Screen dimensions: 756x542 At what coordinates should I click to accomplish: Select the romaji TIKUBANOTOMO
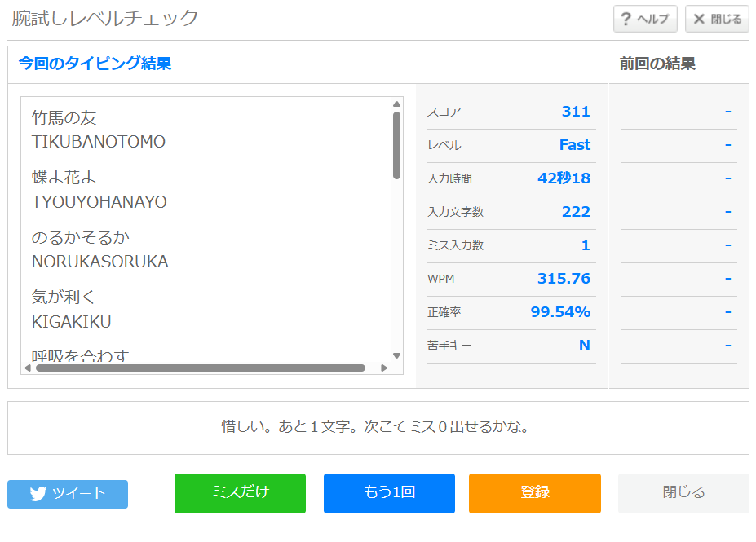point(99,142)
